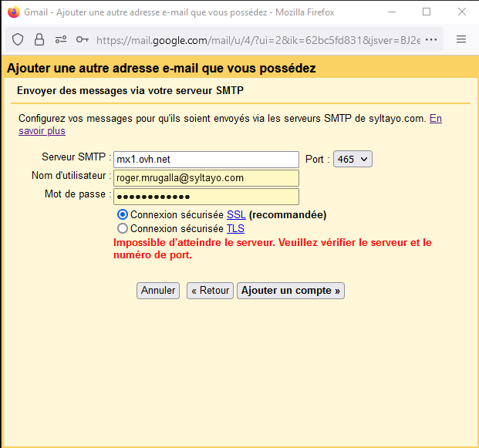Click the key icon for saved logins
Screen dimensions: 479x448
tap(82, 39)
